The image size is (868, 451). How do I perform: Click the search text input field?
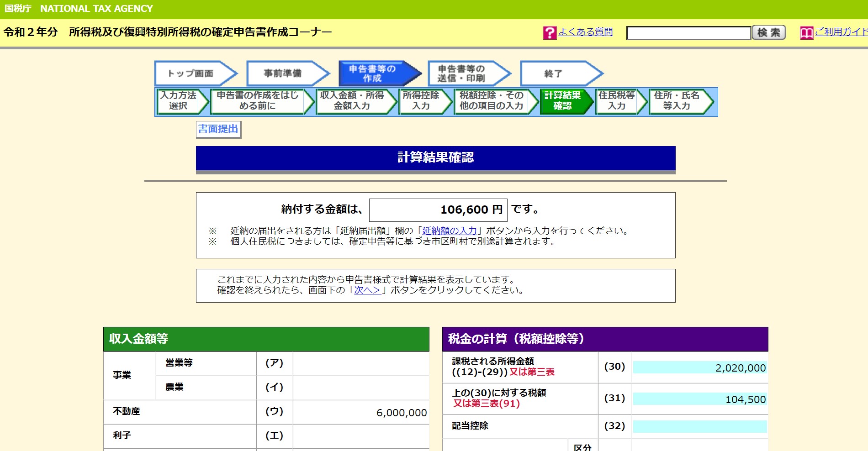click(688, 33)
